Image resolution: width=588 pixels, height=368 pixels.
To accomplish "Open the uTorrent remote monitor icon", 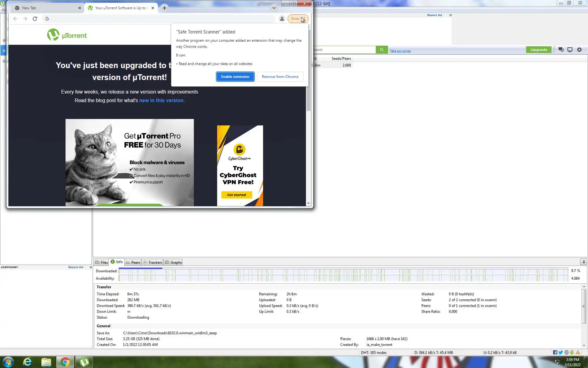I will (570, 50).
